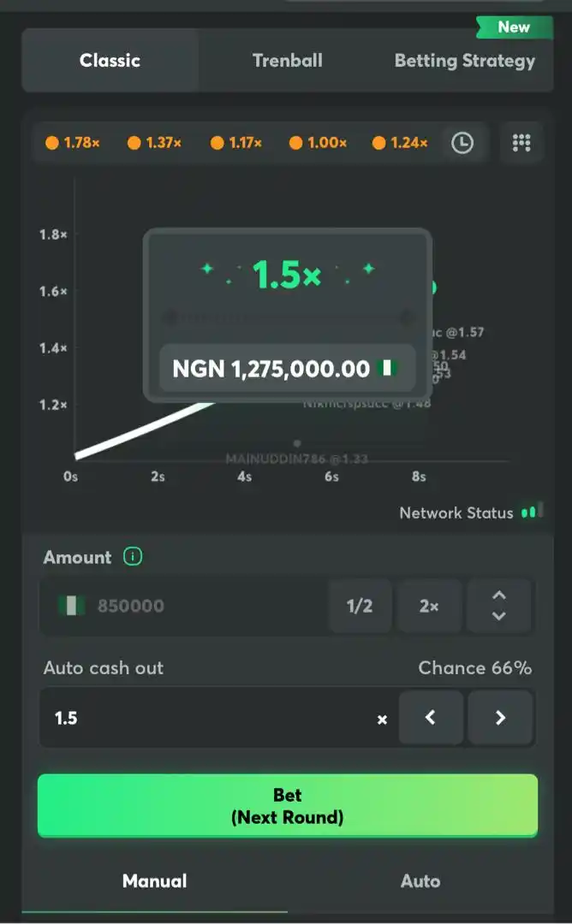
Task: Switch to Manual betting mode
Action: [154, 881]
